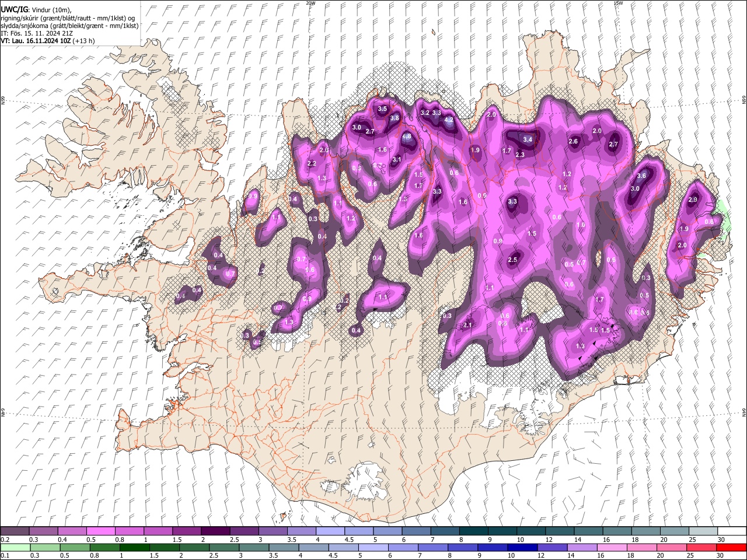This screenshot has width=747, height=560.
Task: Click the 20W longitude label
Action: [x=310, y=3]
